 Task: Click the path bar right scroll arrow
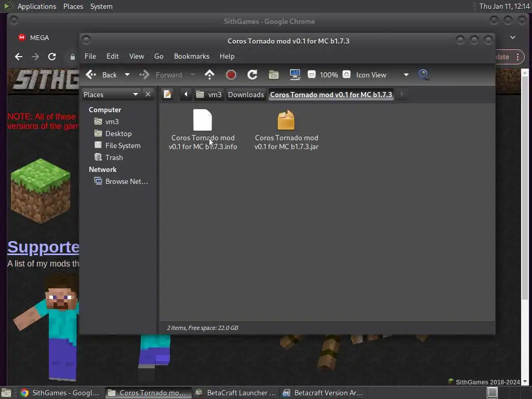(402, 95)
